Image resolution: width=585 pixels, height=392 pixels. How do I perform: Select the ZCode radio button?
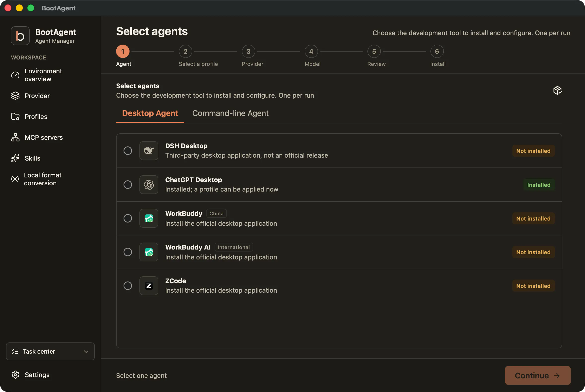tap(128, 286)
